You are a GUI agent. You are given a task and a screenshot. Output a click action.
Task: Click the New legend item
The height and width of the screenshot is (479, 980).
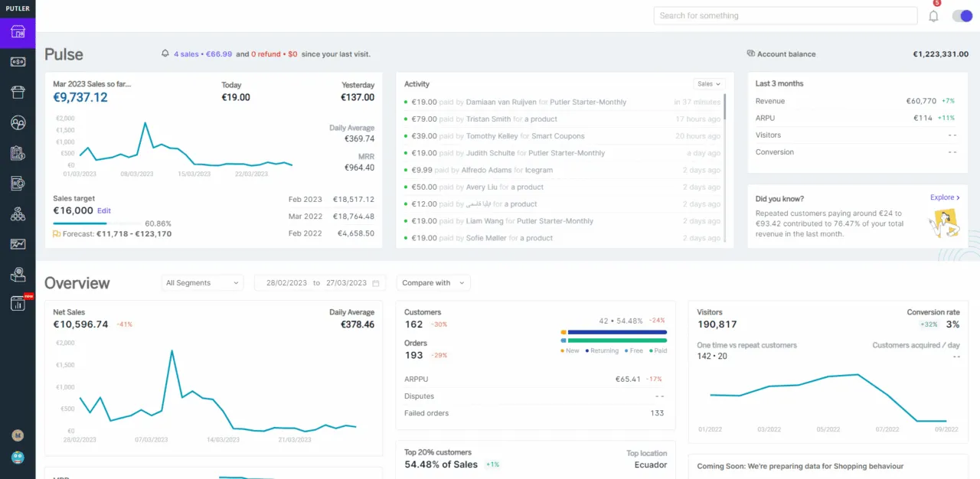tap(570, 350)
